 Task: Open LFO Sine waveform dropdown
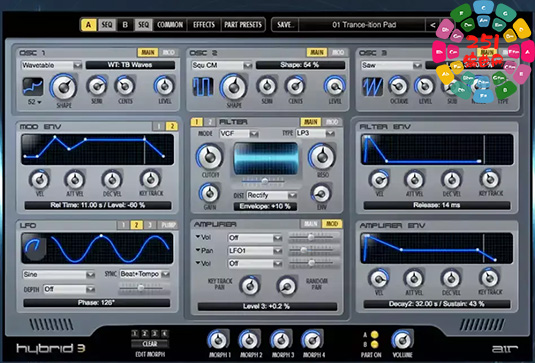coord(58,274)
